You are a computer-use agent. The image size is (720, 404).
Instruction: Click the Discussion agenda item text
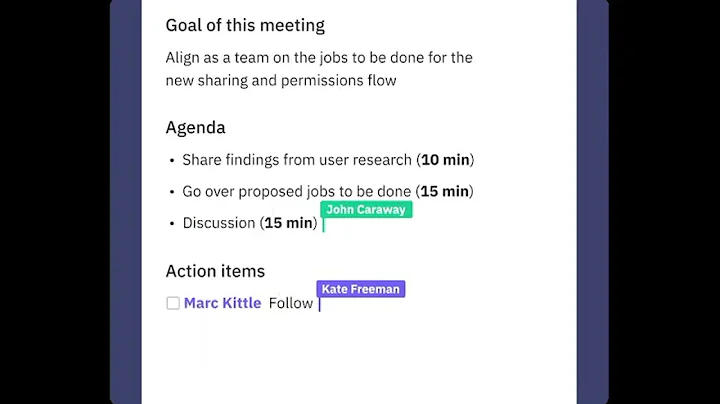218,223
